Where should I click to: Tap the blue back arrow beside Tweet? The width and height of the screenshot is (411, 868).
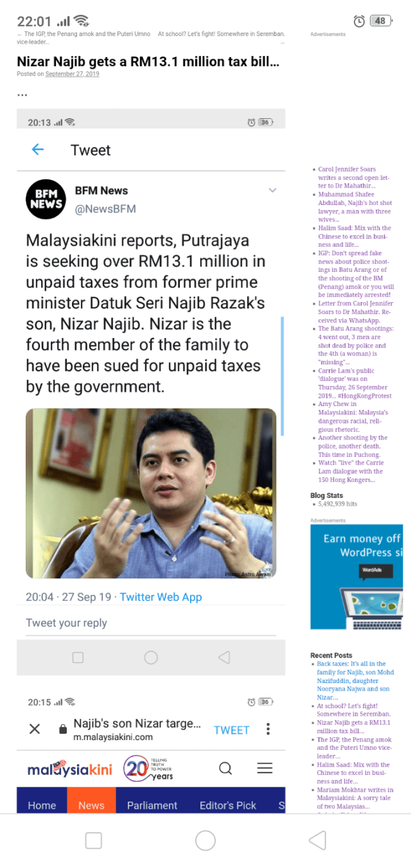point(38,150)
